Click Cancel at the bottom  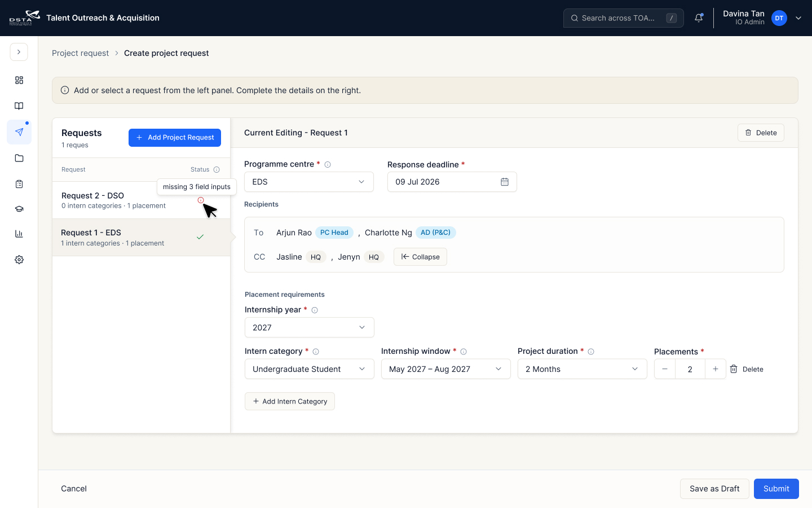click(74, 489)
